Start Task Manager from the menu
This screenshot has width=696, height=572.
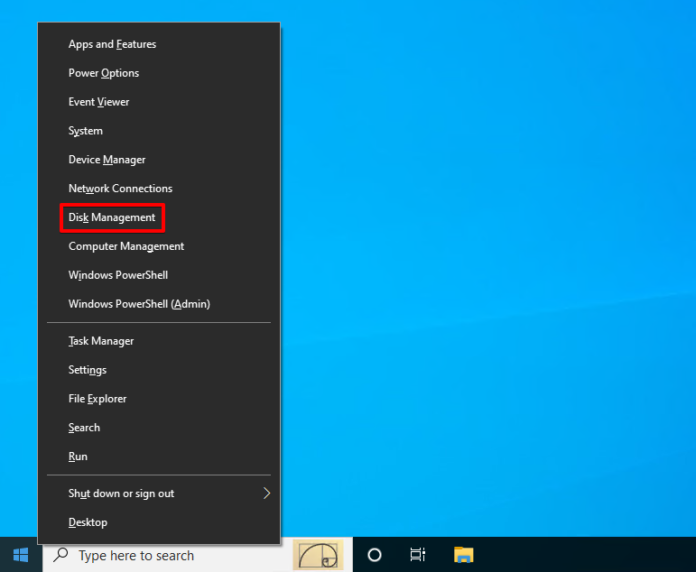point(100,341)
